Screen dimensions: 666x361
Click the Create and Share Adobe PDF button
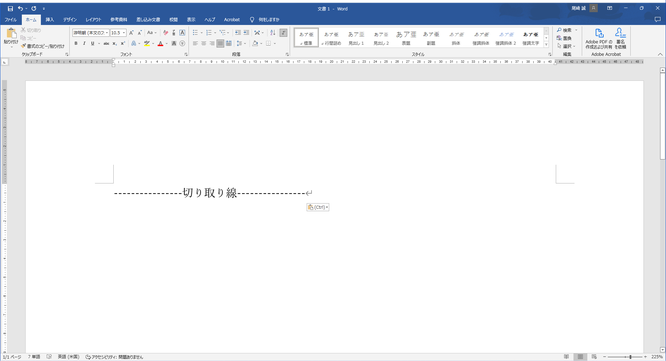[599, 39]
